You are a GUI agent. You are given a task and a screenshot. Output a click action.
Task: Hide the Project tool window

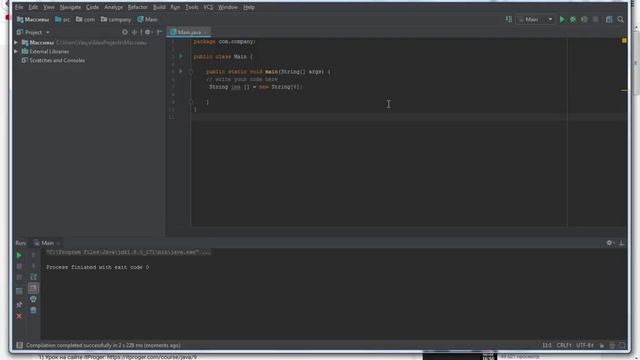[x=160, y=32]
